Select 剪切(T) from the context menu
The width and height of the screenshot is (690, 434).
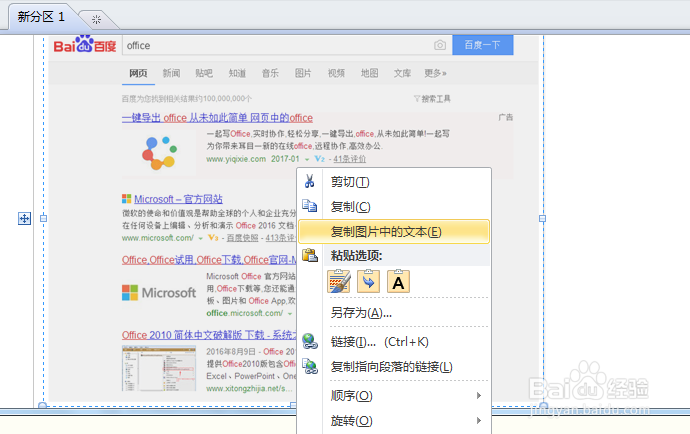(350, 182)
